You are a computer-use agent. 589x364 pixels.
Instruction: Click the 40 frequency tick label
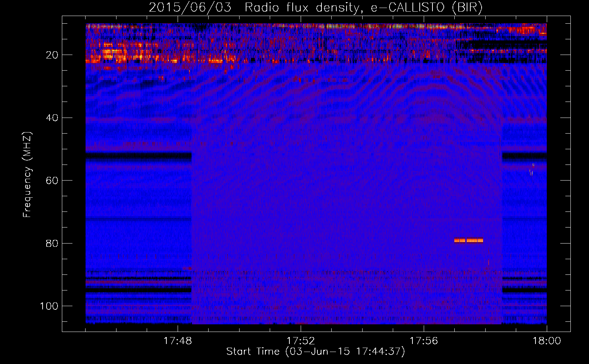(x=52, y=118)
